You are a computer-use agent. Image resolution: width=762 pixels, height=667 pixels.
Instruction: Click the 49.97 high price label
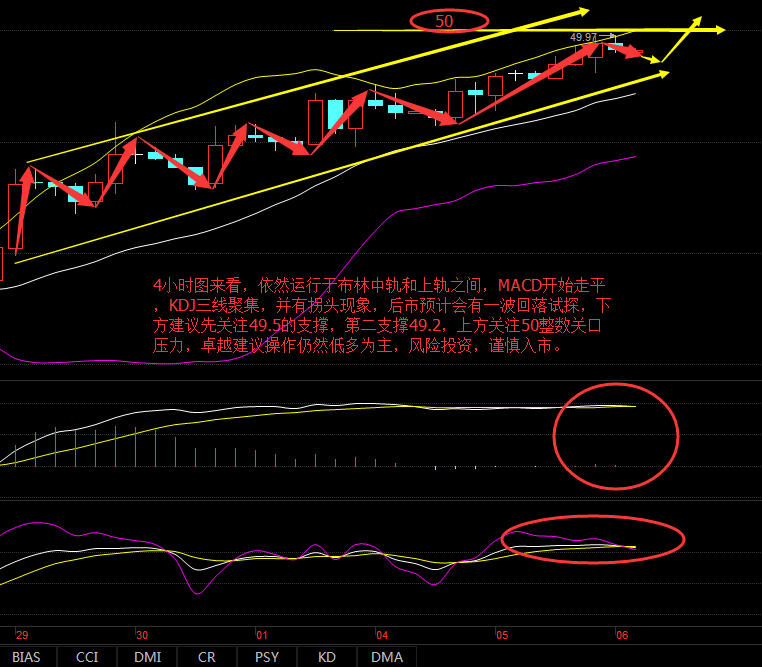(583, 37)
